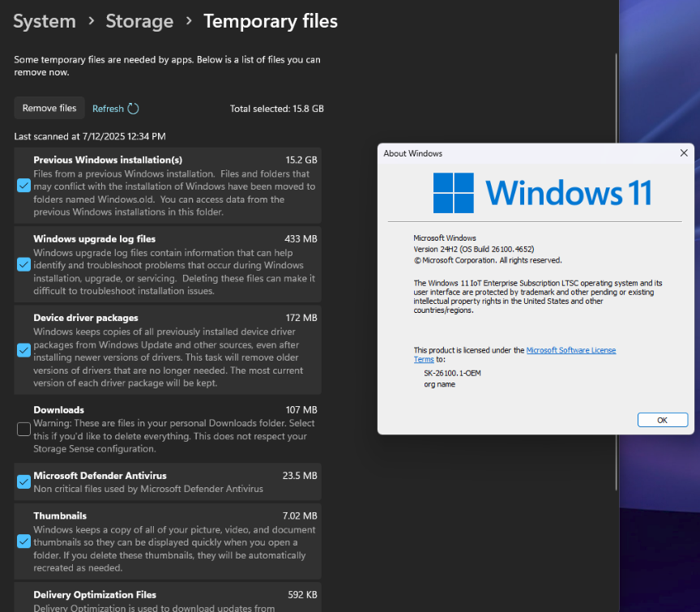Screen dimensions: 700x612
Task: Click Last scanned at 7/12/2025 text
Action: click(90, 136)
